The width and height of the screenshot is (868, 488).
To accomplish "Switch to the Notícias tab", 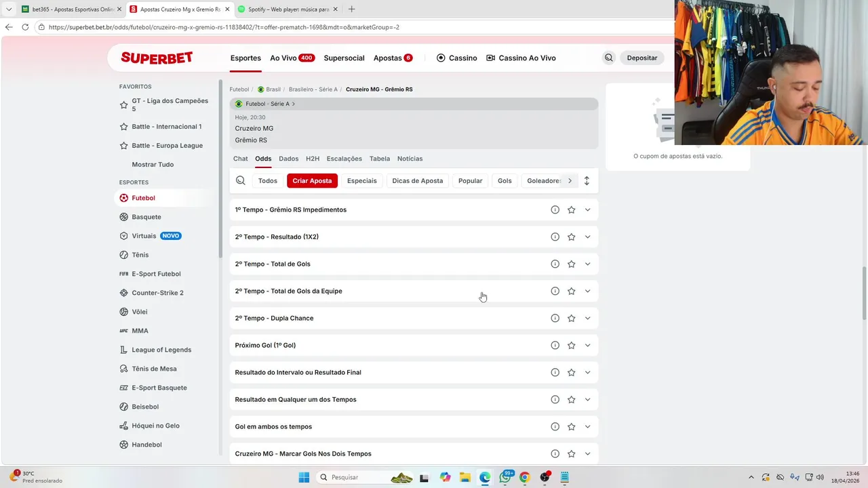I will click(410, 159).
